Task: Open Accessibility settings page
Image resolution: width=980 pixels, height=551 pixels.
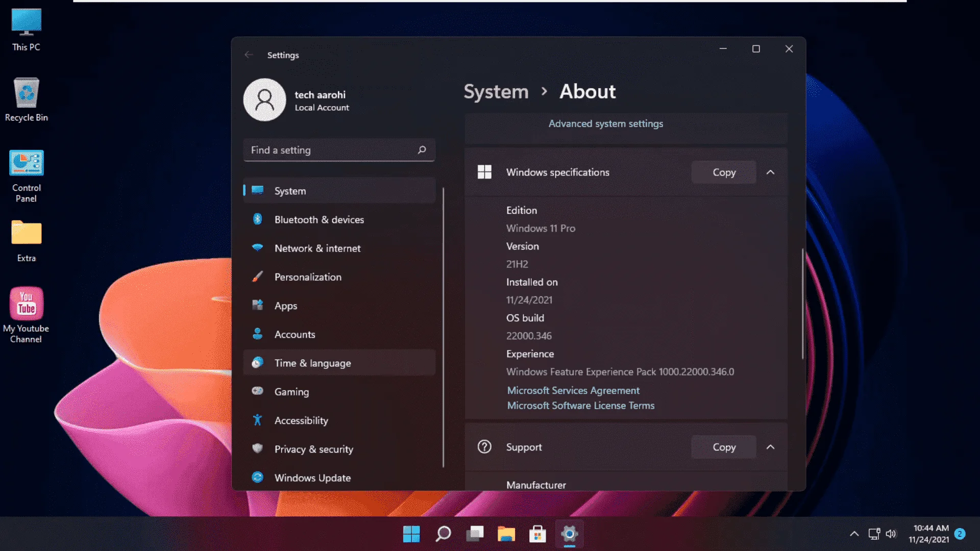Action: tap(339, 420)
